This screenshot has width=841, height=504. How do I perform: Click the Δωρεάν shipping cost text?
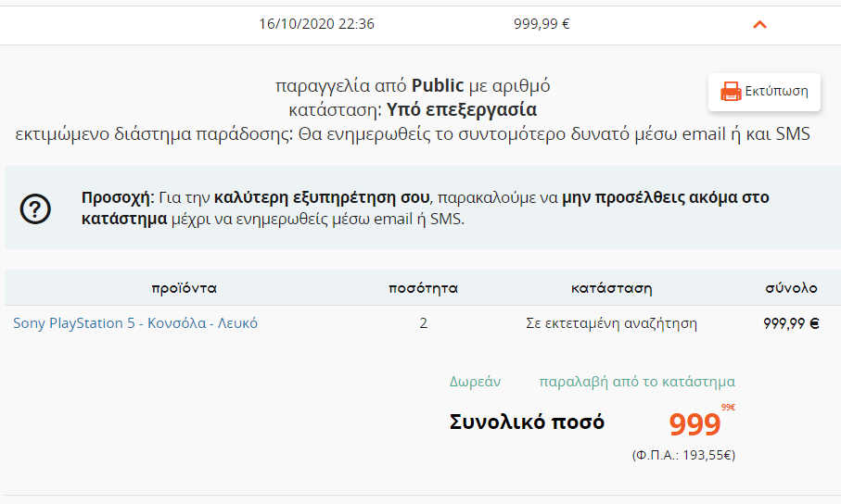pos(475,382)
